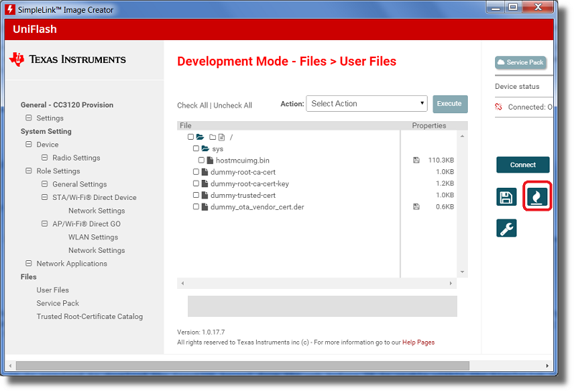This screenshot has height=392, width=574.
Task: Click the save icon next to hostmcuimg.bin size
Action: pyautogui.click(x=416, y=161)
